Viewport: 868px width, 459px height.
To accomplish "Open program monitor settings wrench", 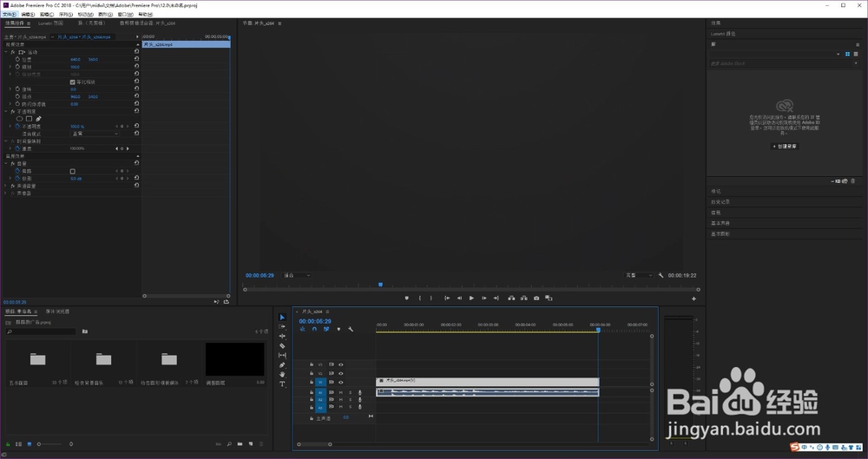I will click(661, 275).
